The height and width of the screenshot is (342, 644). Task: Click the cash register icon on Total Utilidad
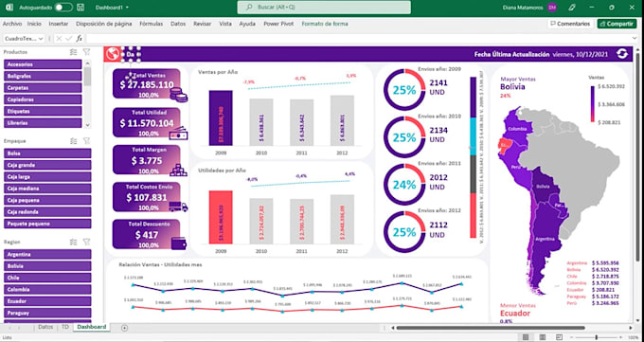[x=179, y=134]
